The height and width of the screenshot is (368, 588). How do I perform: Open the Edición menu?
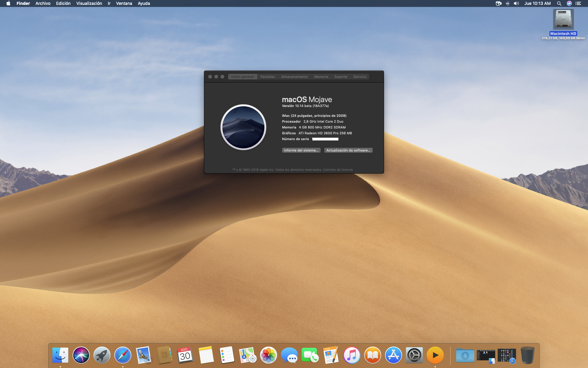coord(63,3)
